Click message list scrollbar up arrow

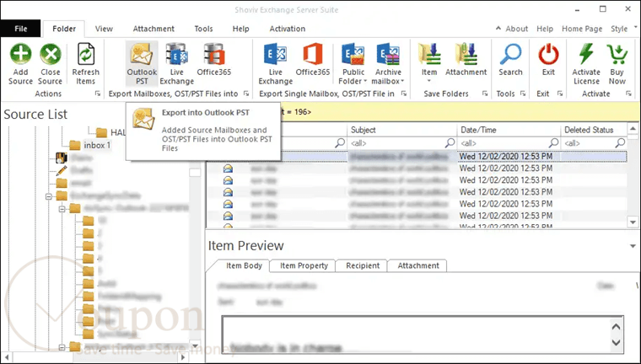pos(633,129)
